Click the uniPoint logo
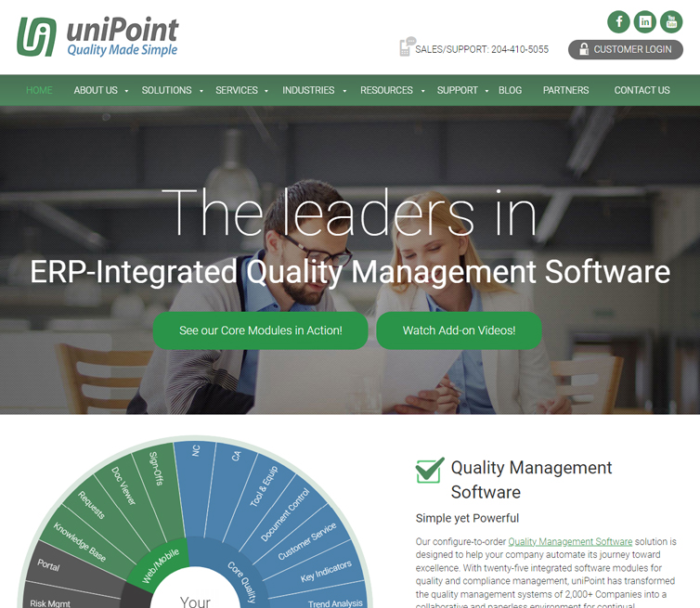This screenshot has height=608, width=700. (x=97, y=36)
